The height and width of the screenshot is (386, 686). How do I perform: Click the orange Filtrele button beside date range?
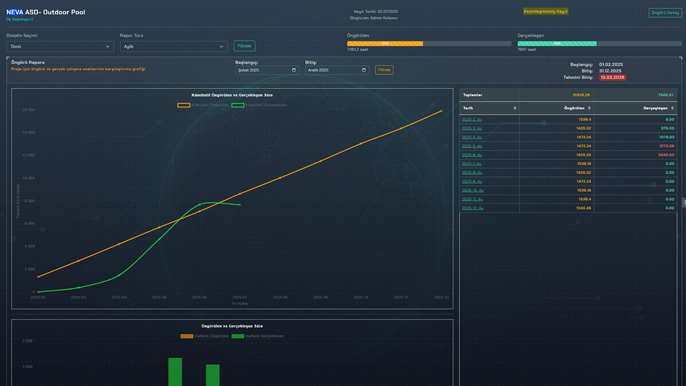(x=384, y=70)
